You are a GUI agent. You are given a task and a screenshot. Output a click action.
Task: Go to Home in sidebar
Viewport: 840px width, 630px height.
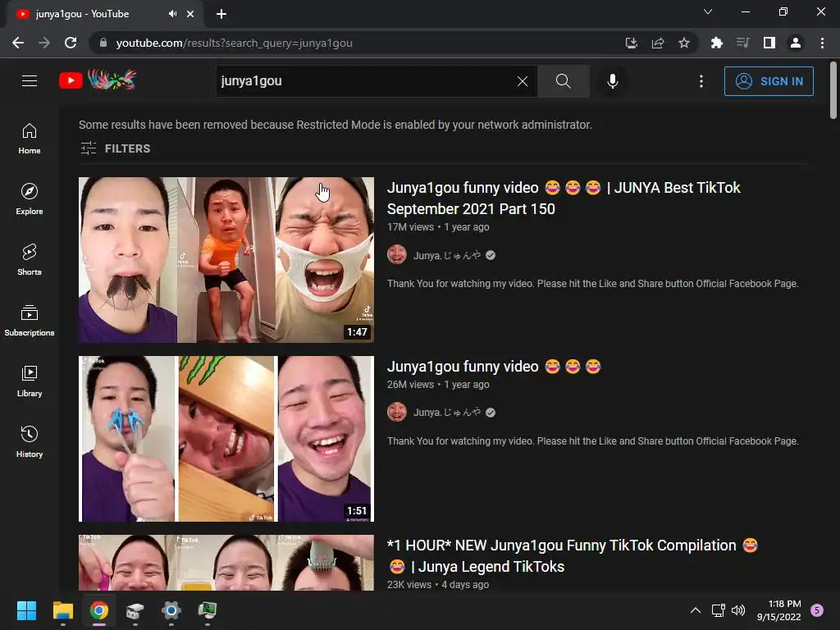pyautogui.click(x=30, y=139)
